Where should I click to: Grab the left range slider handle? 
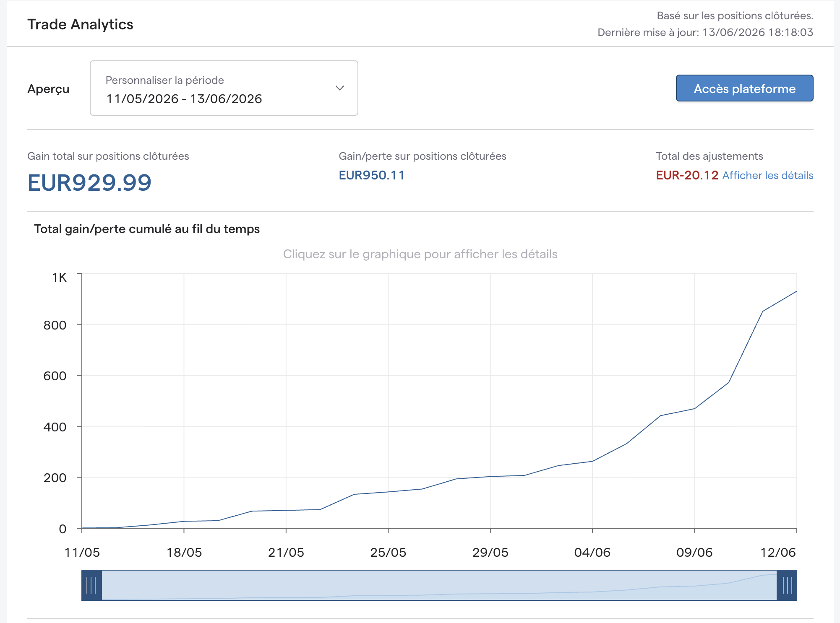click(91, 585)
